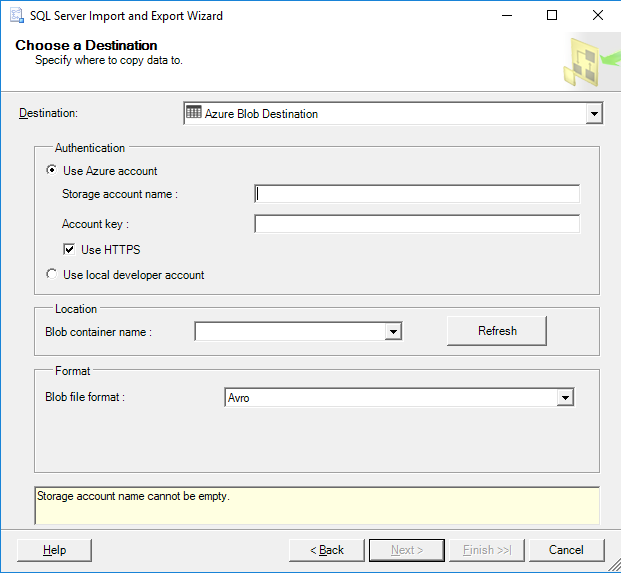Click the Account key input field
Viewport: 621px width, 576px height.
click(x=417, y=224)
